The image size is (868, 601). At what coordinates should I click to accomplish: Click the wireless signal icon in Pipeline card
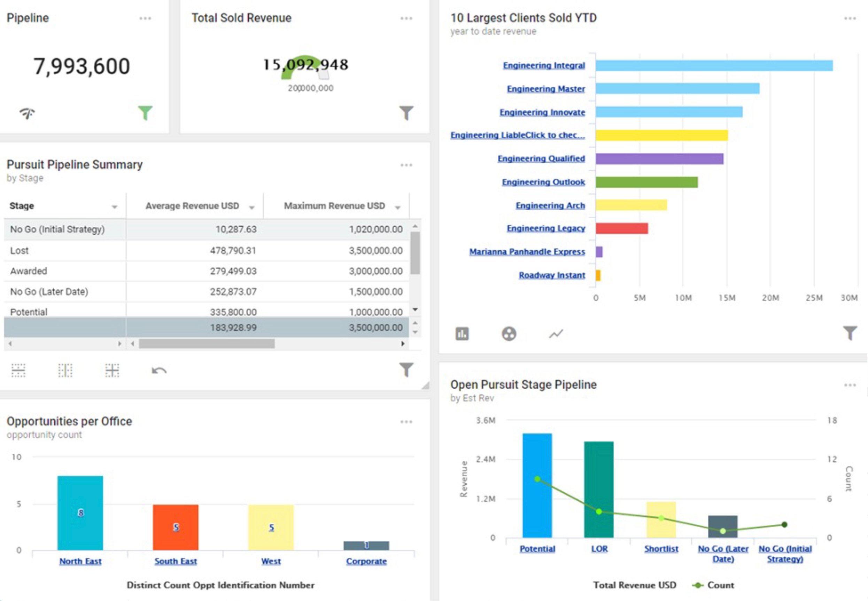(27, 113)
